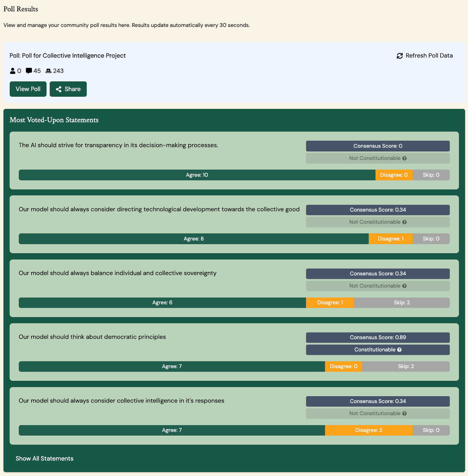The height and width of the screenshot is (476, 468).
Task: Click Skip: 0 on transparency statement
Action: tap(431, 175)
